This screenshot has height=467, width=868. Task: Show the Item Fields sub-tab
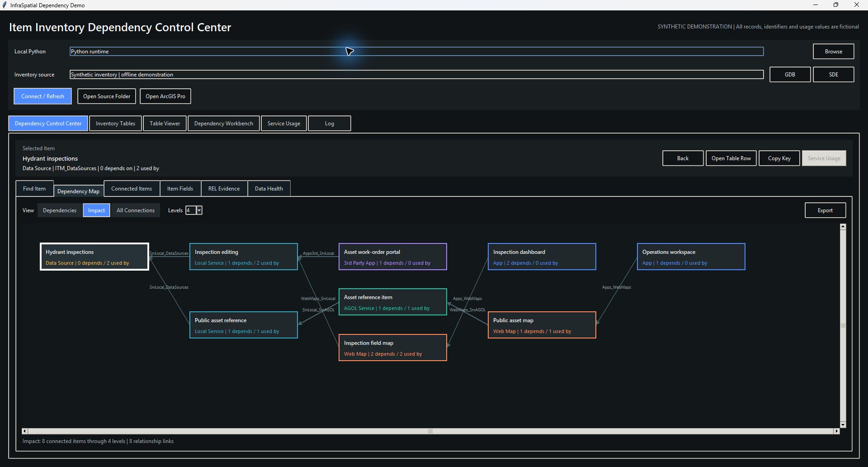click(x=180, y=189)
